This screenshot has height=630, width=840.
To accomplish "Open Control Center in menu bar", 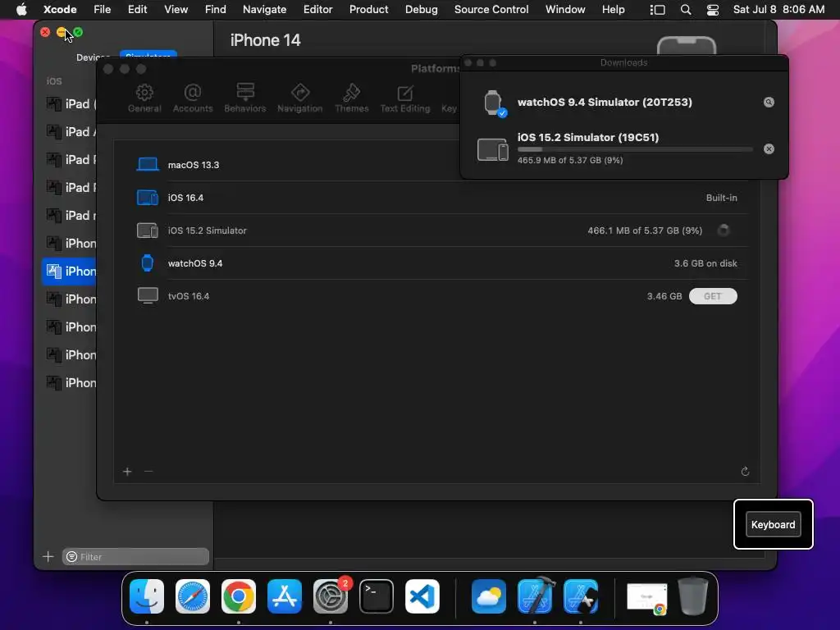I will (x=713, y=10).
